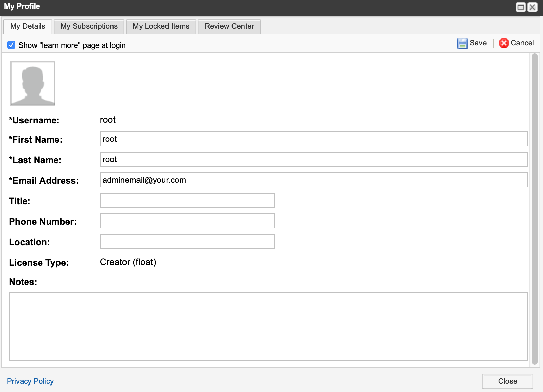Open the Privacy Policy link
Viewport: 543px width, 392px height.
[x=30, y=381]
